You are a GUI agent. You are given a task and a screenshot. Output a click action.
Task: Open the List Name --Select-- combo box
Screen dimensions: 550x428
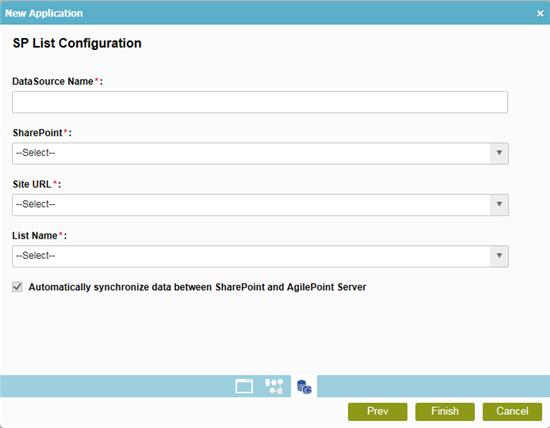pos(260,256)
